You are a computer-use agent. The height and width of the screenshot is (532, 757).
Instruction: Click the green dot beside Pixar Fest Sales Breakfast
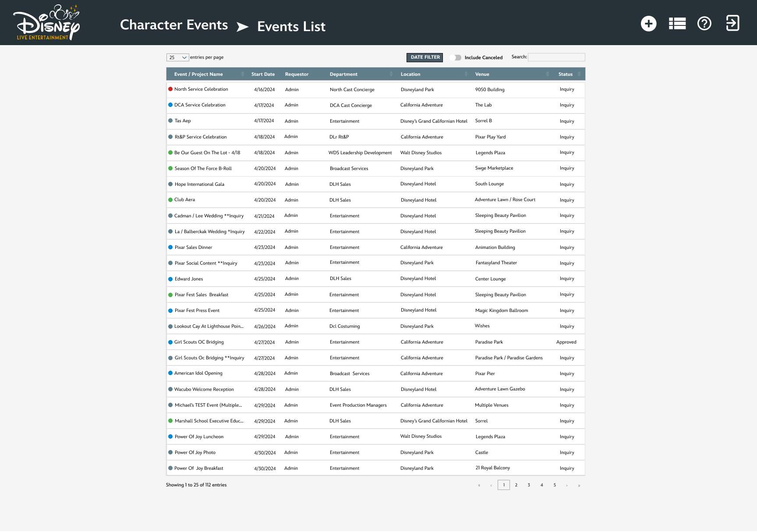[170, 294]
